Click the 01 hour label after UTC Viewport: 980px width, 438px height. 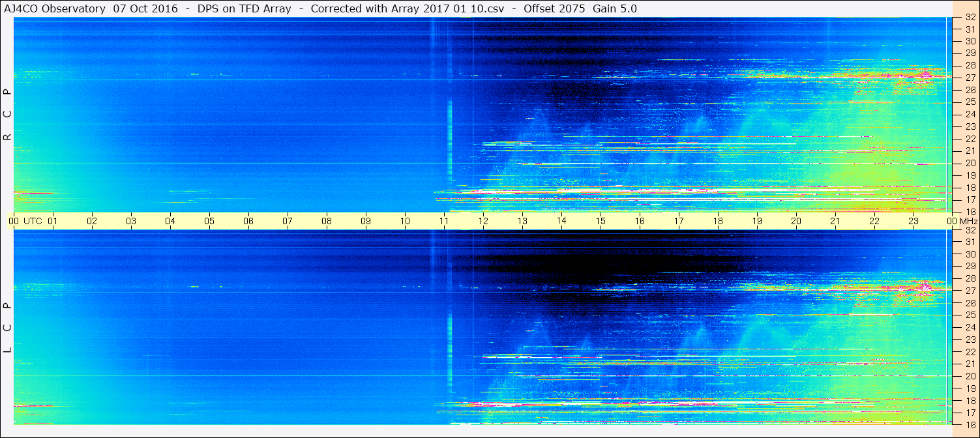pyautogui.click(x=53, y=221)
